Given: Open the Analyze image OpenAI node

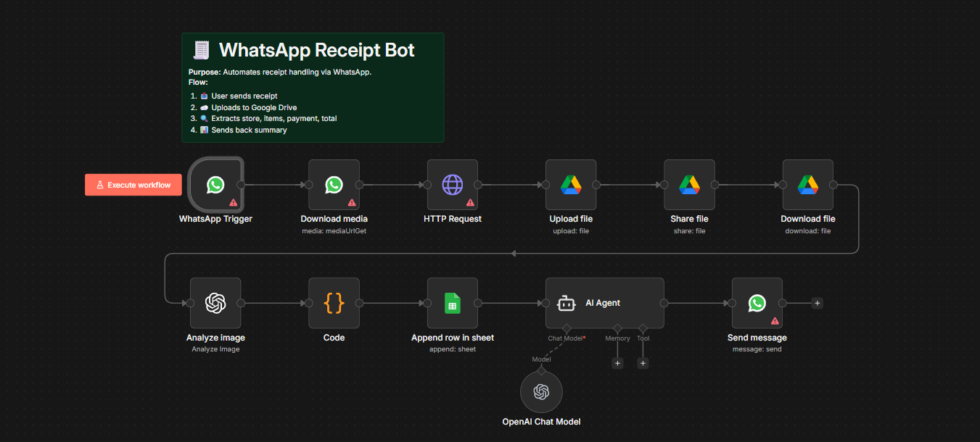Looking at the screenshot, I should [215, 303].
